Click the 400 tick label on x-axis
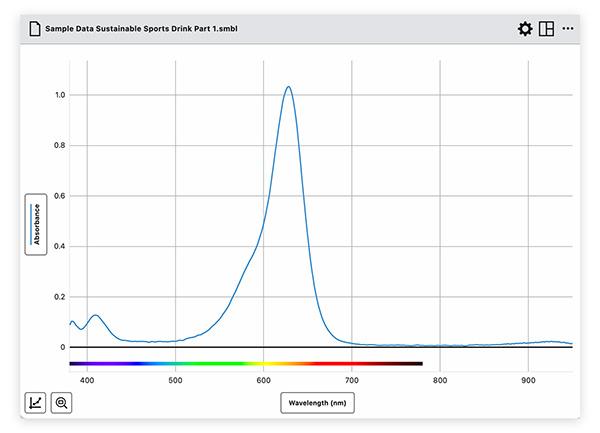Screen dimensions: 600x433 point(88,379)
